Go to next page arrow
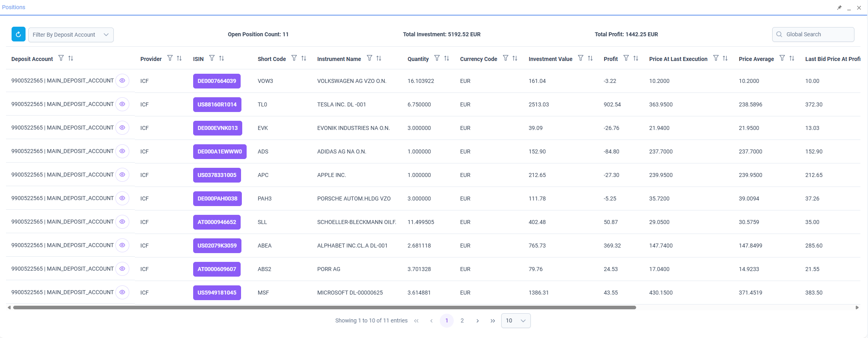Image resolution: width=868 pixels, height=338 pixels. (x=477, y=321)
